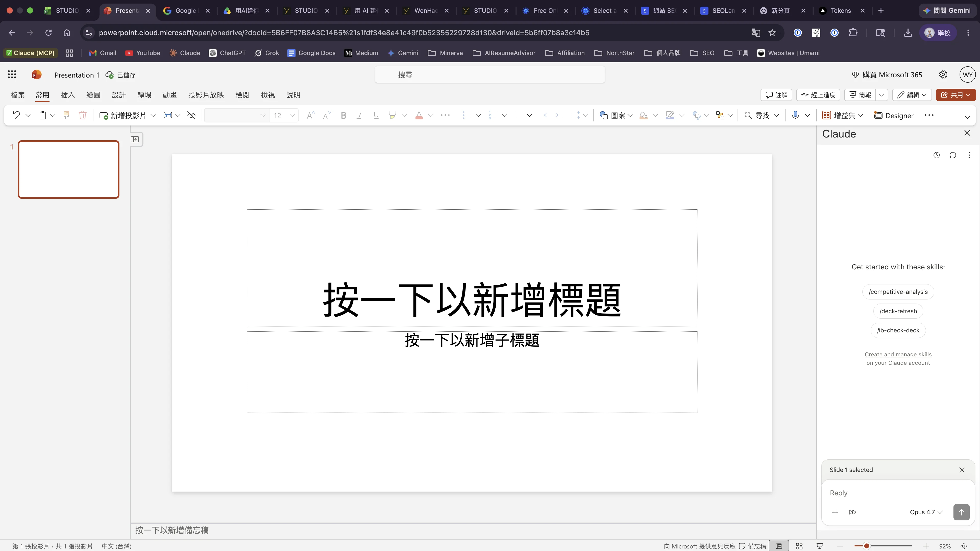Click the decrease indent icon
Image resolution: width=980 pixels, height=551 pixels.
click(x=543, y=115)
